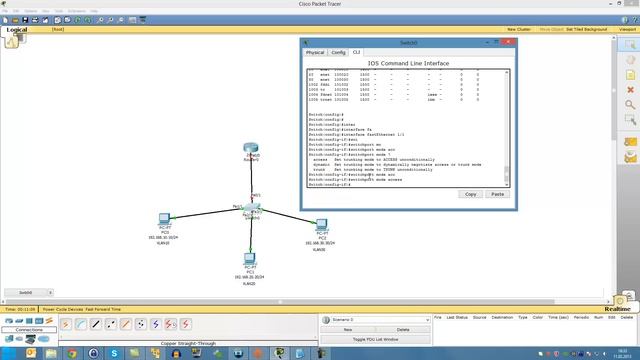The image size is (640, 360).
Task: Click Toggle PDU List Window button
Action: pyautogui.click(x=375, y=339)
